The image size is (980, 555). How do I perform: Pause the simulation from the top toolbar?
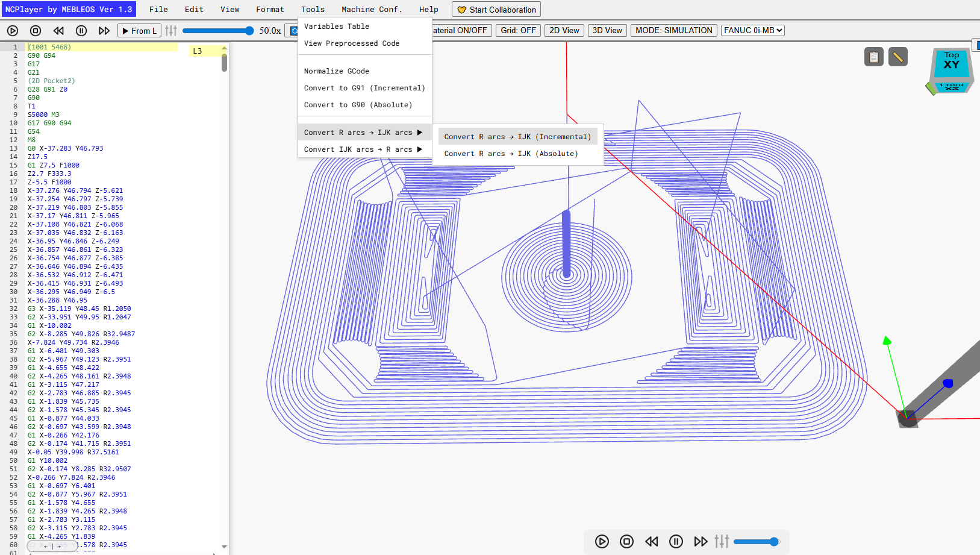81,31
